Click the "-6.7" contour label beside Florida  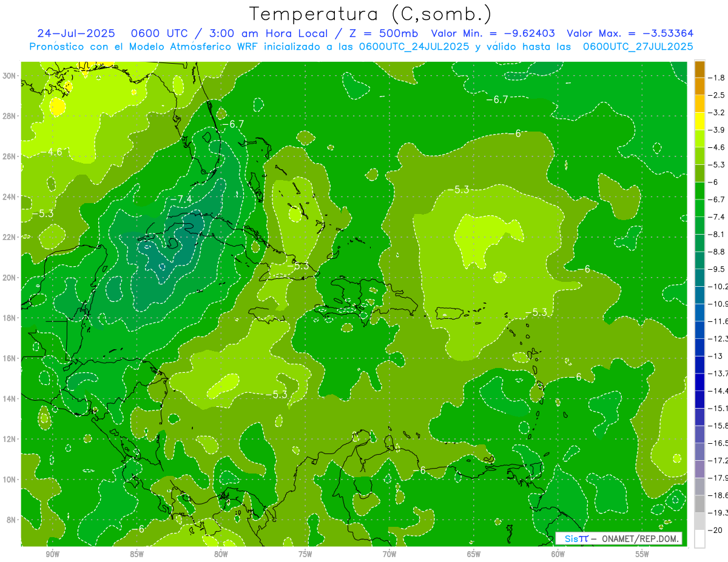(233, 124)
